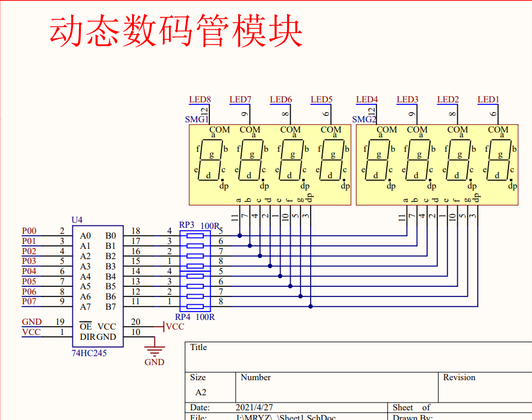This screenshot has width=532, height=420.
Task: Click the LED6 net label
Action: [281, 99]
